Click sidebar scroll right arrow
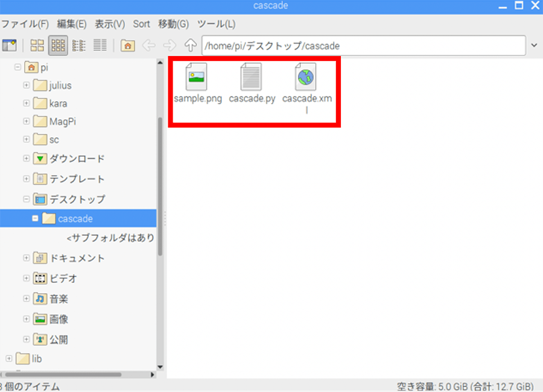 coord(153,375)
